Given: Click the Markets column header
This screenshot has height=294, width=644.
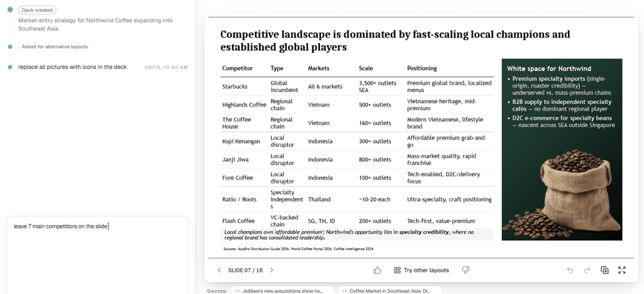Looking at the screenshot, I should click(x=319, y=68).
